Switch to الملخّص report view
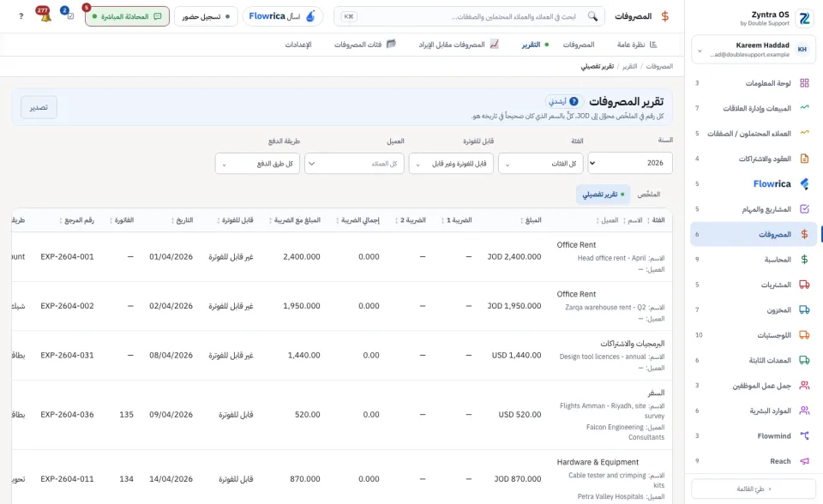This screenshot has height=504, width=823. click(649, 195)
